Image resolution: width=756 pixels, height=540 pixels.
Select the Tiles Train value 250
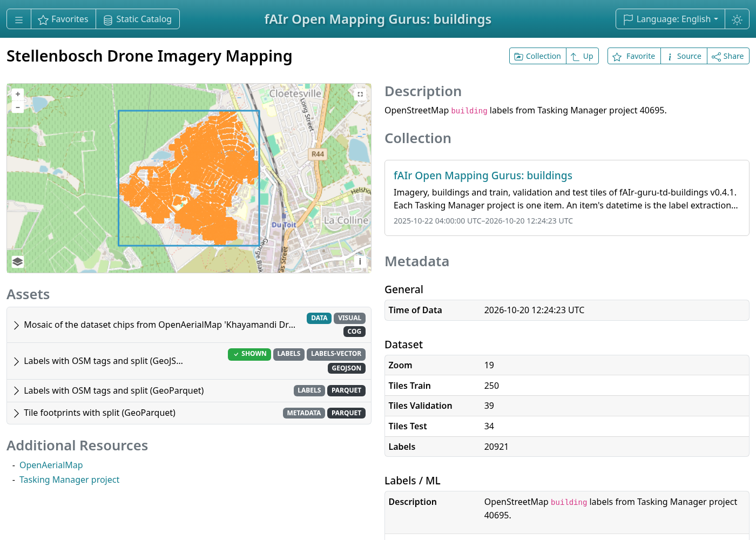pos(491,386)
